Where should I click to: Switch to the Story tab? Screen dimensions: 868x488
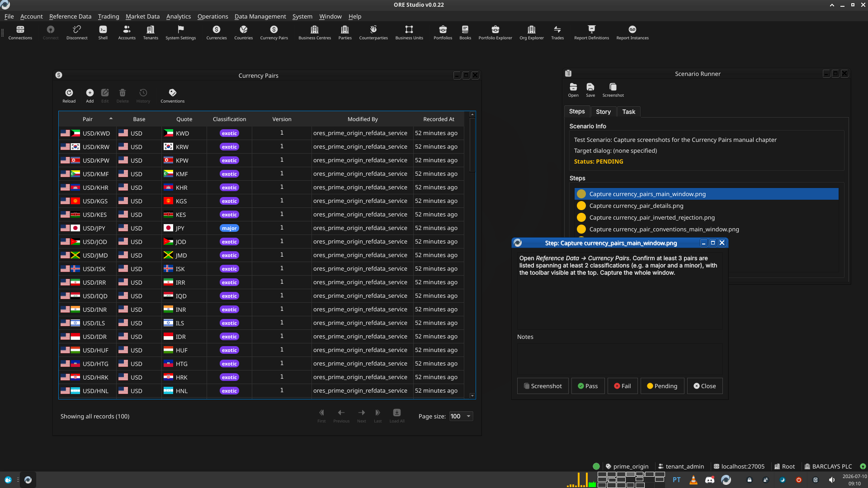coord(603,112)
